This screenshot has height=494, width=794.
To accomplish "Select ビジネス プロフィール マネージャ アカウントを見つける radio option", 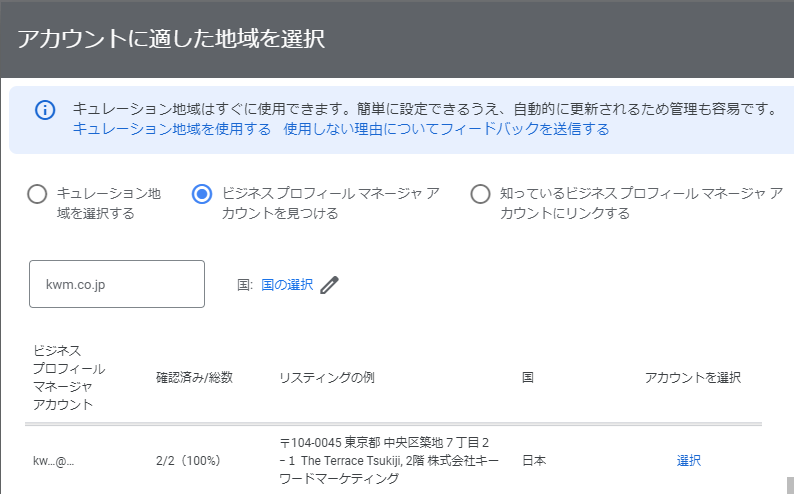I will coord(202,194).
